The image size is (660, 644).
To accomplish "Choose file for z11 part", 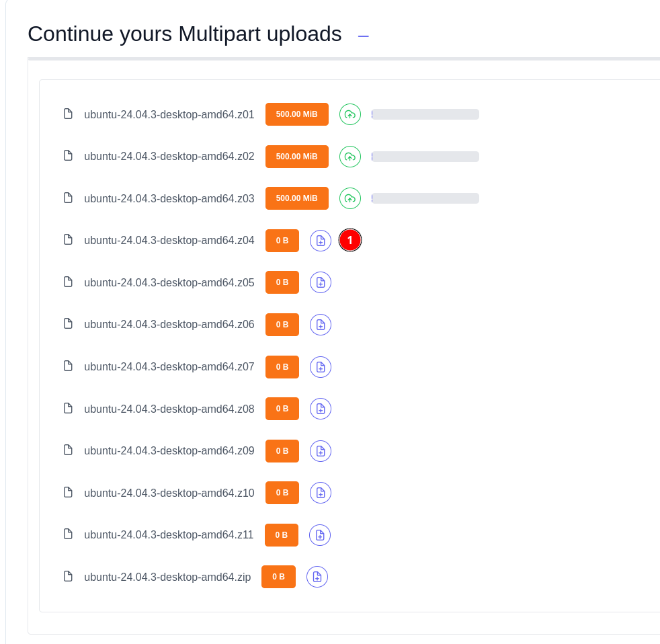I will 320,535.
